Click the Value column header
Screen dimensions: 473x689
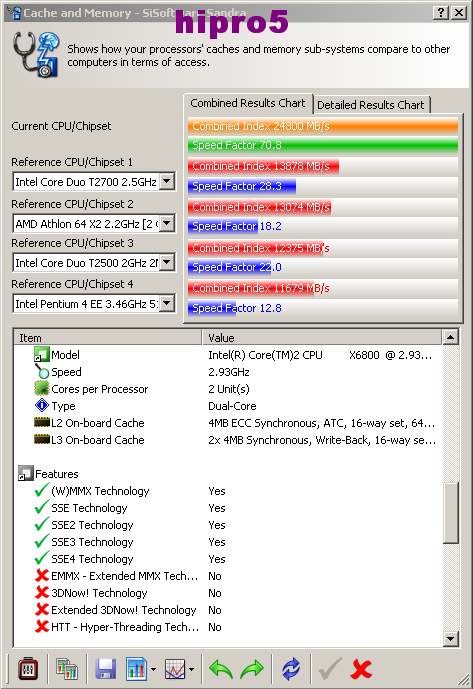click(x=321, y=337)
